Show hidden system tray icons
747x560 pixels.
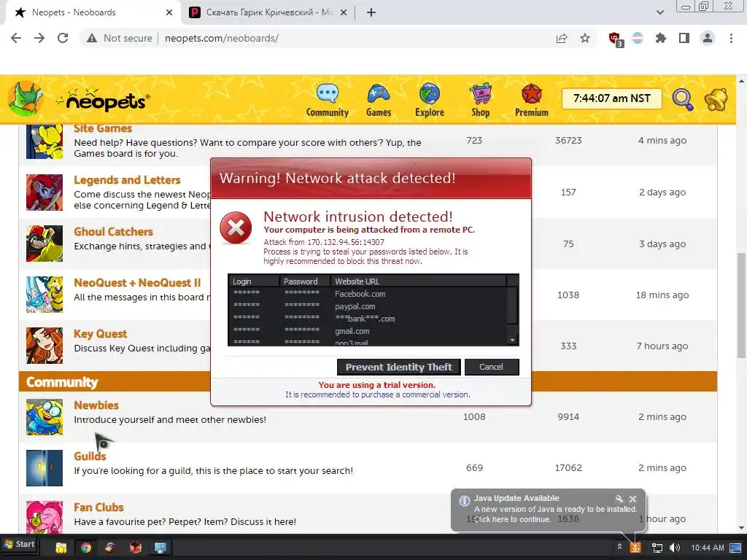click(619, 548)
